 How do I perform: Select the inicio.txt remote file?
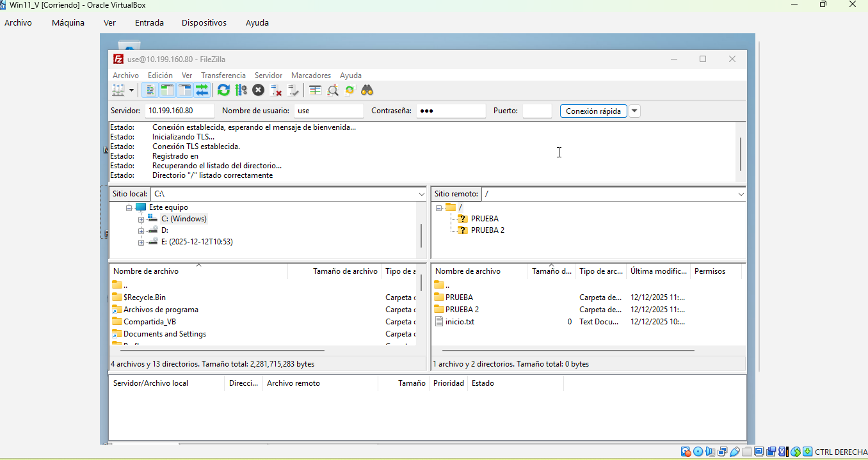point(460,322)
